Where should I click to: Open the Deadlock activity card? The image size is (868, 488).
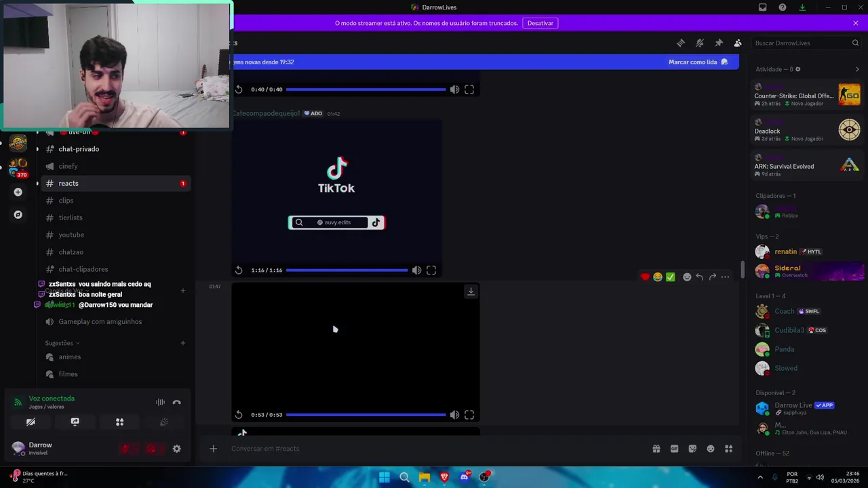[x=807, y=130]
